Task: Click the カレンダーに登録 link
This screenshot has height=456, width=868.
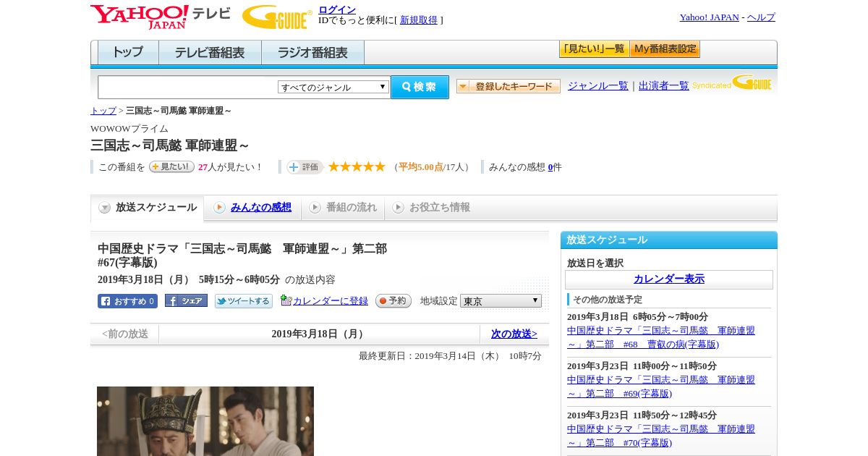Action: 331,301
